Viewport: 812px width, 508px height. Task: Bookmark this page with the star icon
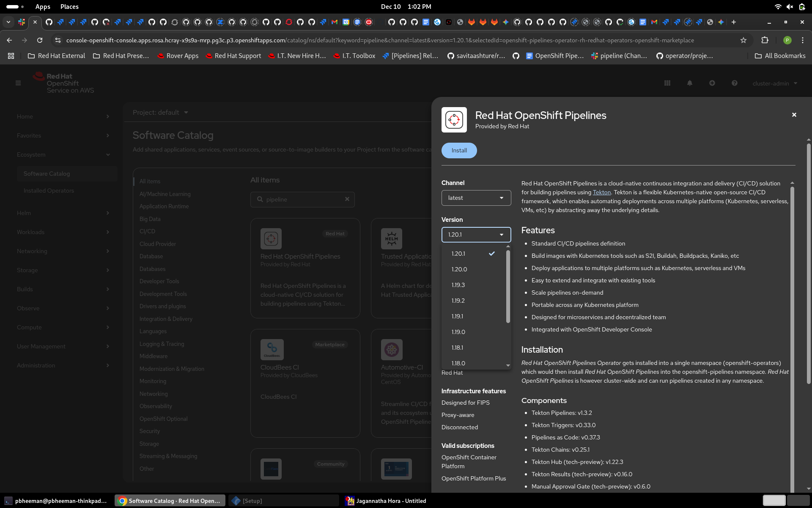tap(743, 40)
